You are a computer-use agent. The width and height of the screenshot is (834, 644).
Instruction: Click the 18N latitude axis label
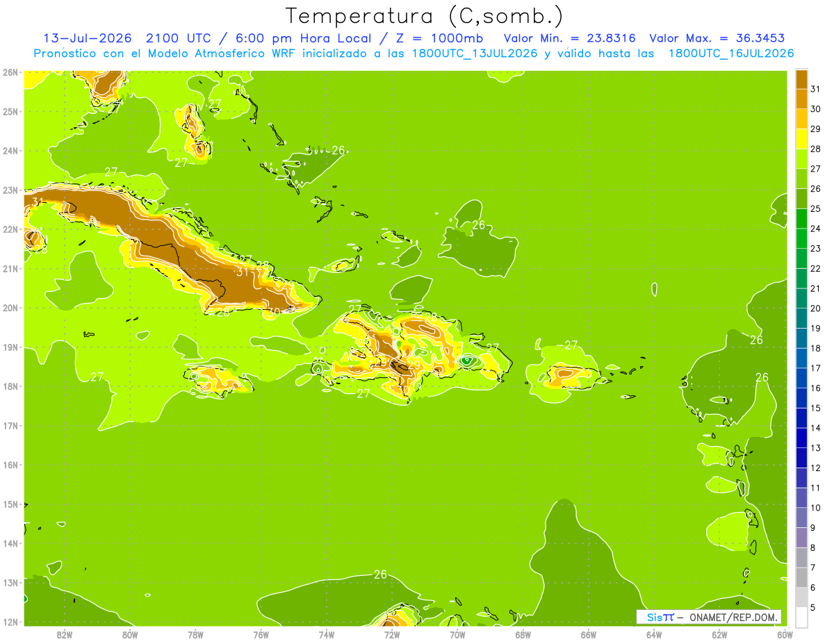click(x=10, y=386)
